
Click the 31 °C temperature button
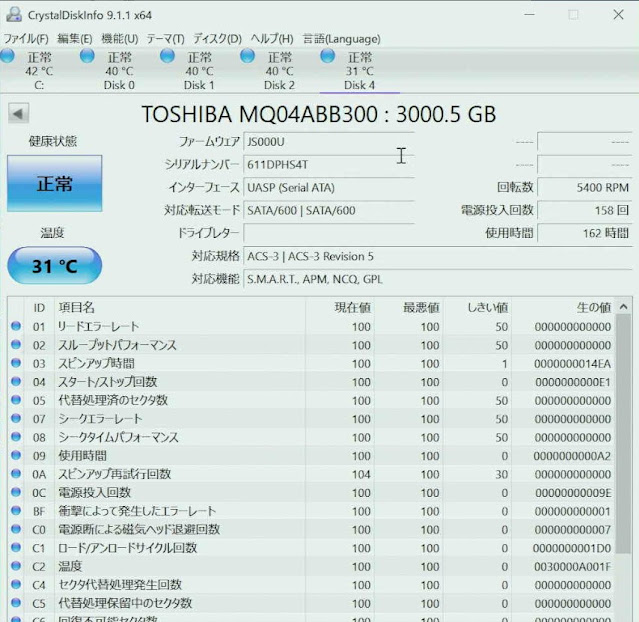point(55,266)
